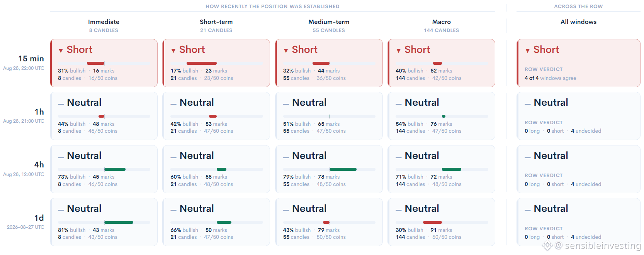Click the neutral dash icon in 1h Immediate card
Screen dimensions: 644x255
point(61,104)
